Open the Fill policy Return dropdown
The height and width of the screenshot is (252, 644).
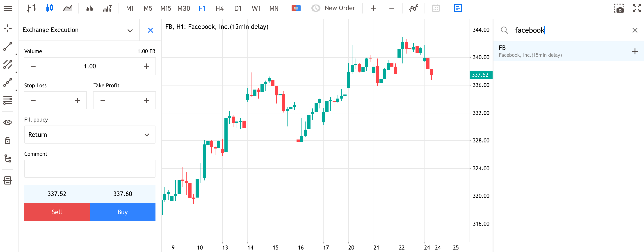click(x=90, y=135)
